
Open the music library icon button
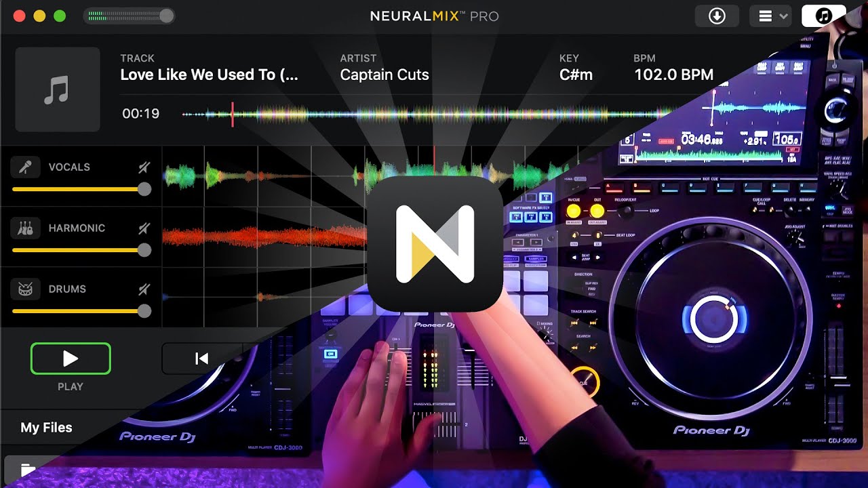coord(823,16)
